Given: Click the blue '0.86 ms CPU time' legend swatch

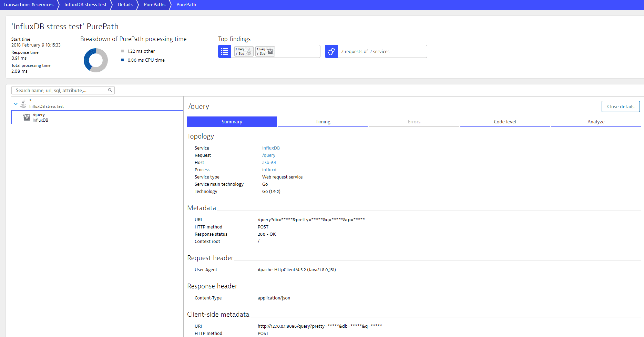Looking at the screenshot, I should pos(123,60).
